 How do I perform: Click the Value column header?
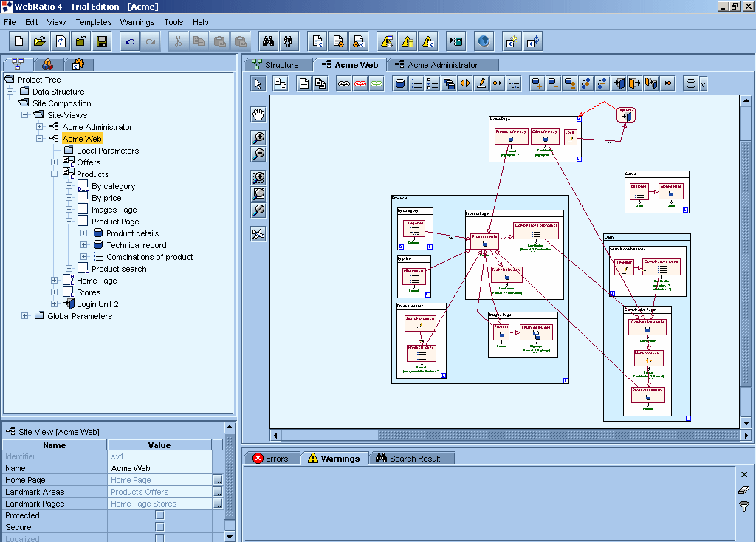[x=159, y=445]
